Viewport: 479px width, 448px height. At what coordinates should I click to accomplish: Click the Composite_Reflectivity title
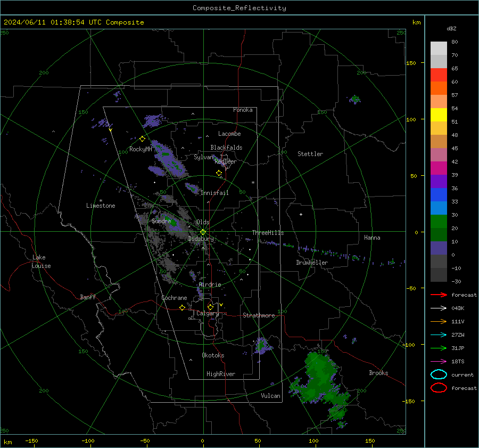click(239, 8)
